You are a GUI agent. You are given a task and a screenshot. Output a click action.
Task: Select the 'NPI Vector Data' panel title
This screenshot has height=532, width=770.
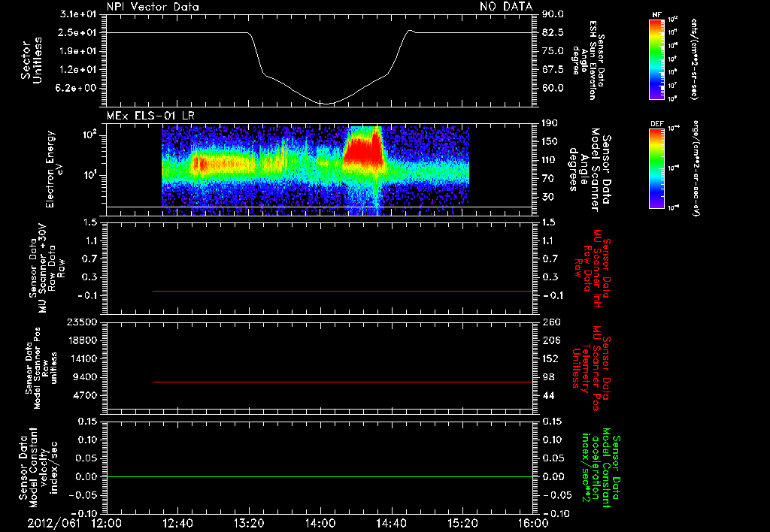coord(153,7)
